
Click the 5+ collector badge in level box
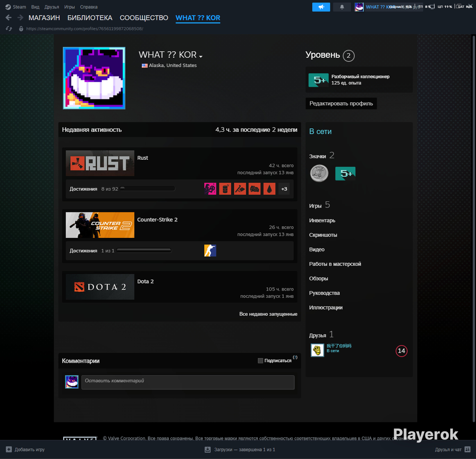(x=319, y=80)
